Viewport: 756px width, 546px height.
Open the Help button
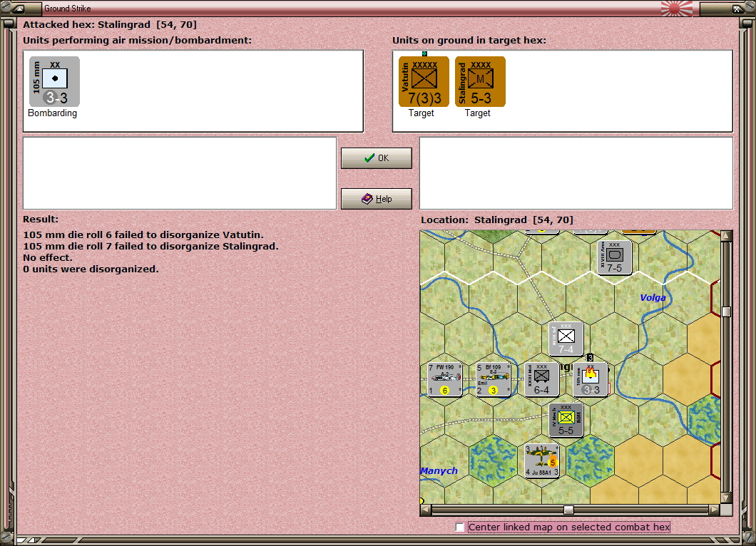point(377,199)
